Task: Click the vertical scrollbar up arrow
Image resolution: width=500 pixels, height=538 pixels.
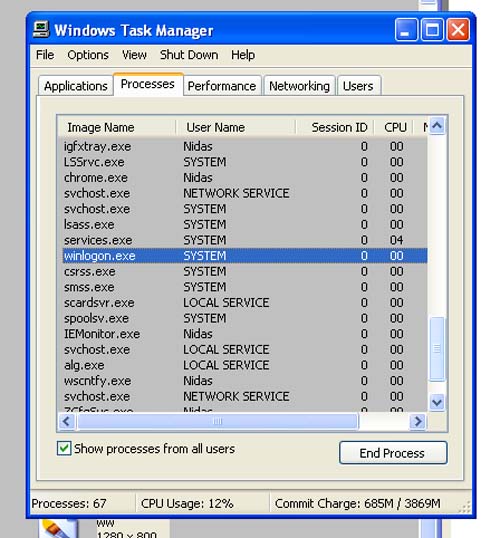Action: tap(437, 126)
